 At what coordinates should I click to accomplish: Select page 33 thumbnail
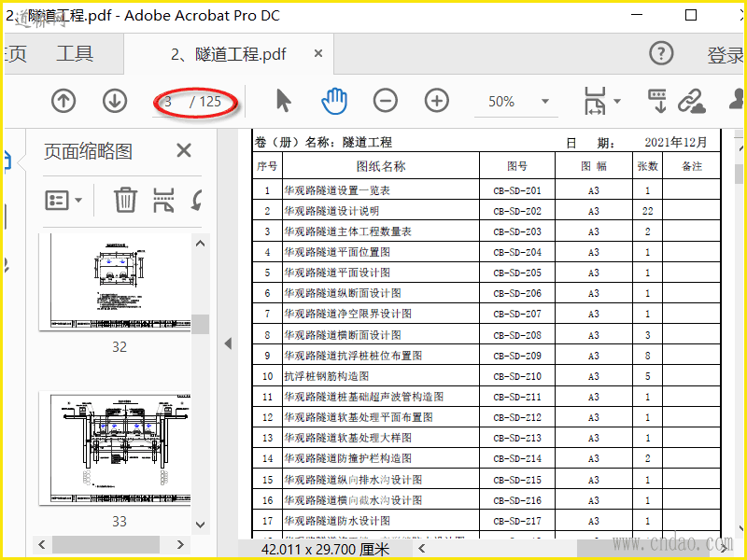pos(116,449)
